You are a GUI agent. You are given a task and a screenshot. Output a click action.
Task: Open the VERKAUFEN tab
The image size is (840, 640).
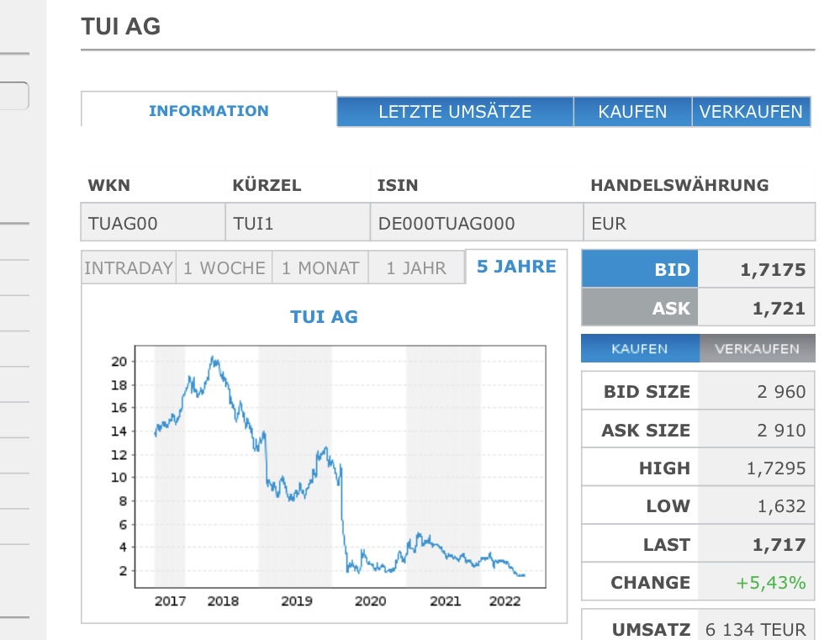(752, 111)
